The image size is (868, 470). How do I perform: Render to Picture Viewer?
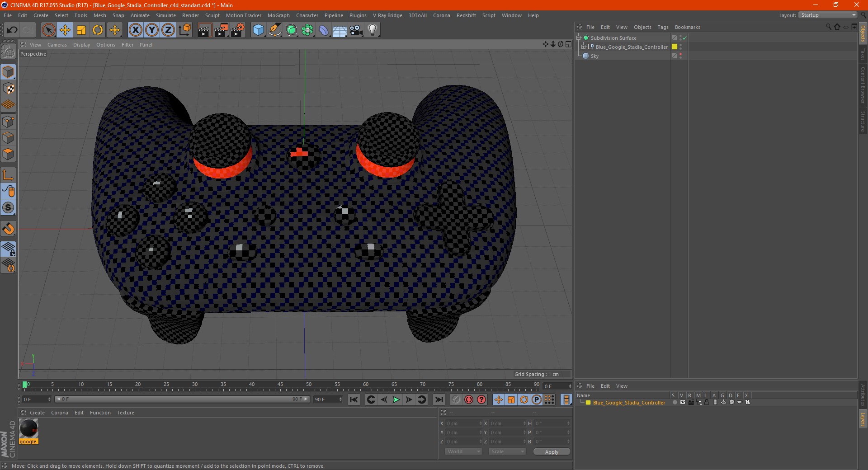point(221,30)
